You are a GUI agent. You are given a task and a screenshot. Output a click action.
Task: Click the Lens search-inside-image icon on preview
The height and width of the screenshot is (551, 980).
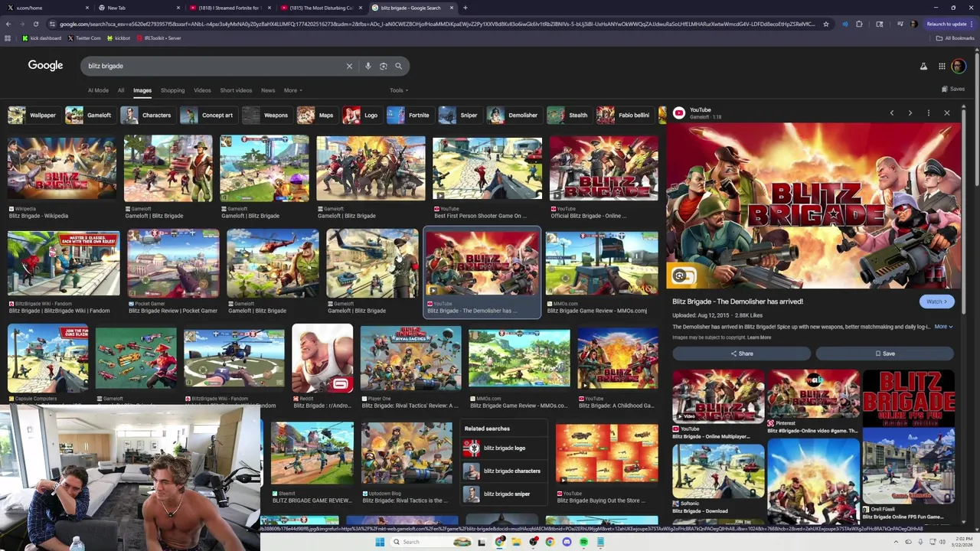point(680,276)
